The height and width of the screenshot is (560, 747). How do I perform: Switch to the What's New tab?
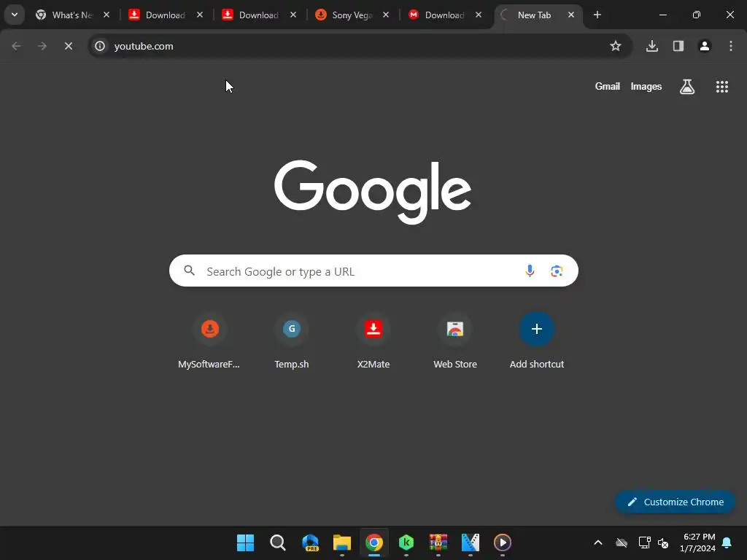point(72,15)
